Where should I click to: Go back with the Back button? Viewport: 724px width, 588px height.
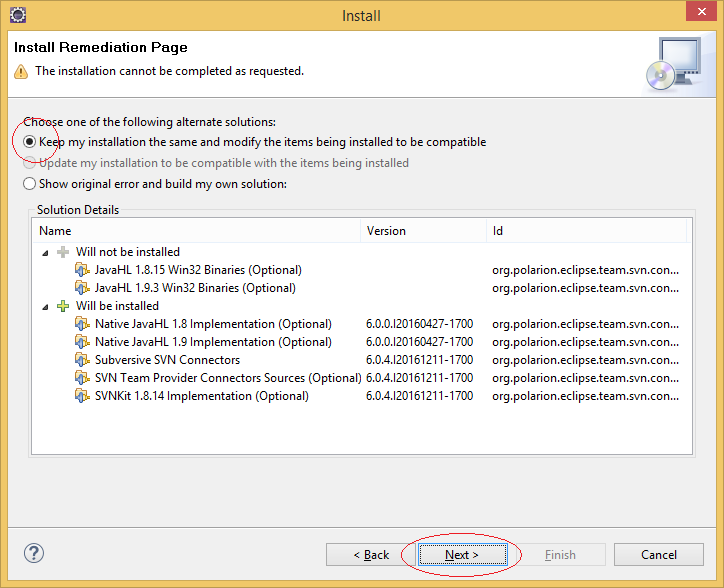pyautogui.click(x=371, y=554)
